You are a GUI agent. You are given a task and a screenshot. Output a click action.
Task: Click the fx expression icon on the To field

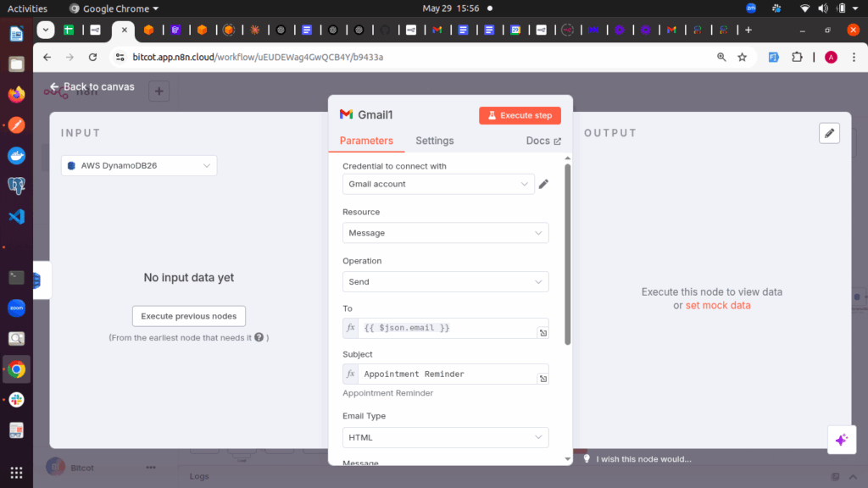click(x=350, y=328)
